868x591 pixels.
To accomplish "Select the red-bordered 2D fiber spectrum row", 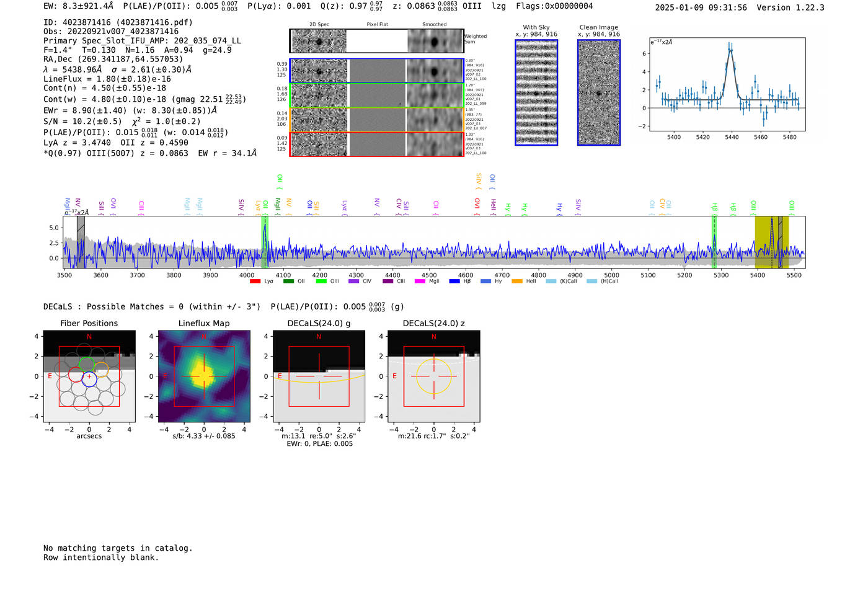I will click(376, 144).
